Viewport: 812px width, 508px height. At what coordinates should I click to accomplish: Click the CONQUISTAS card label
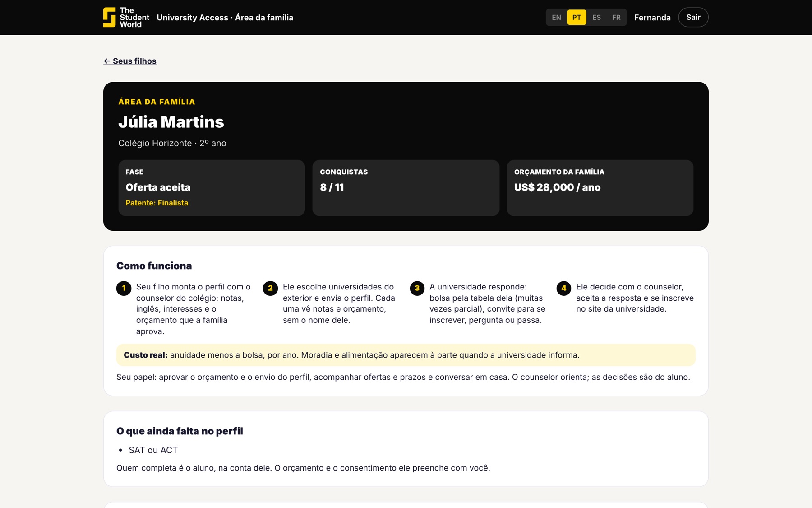click(343, 172)
